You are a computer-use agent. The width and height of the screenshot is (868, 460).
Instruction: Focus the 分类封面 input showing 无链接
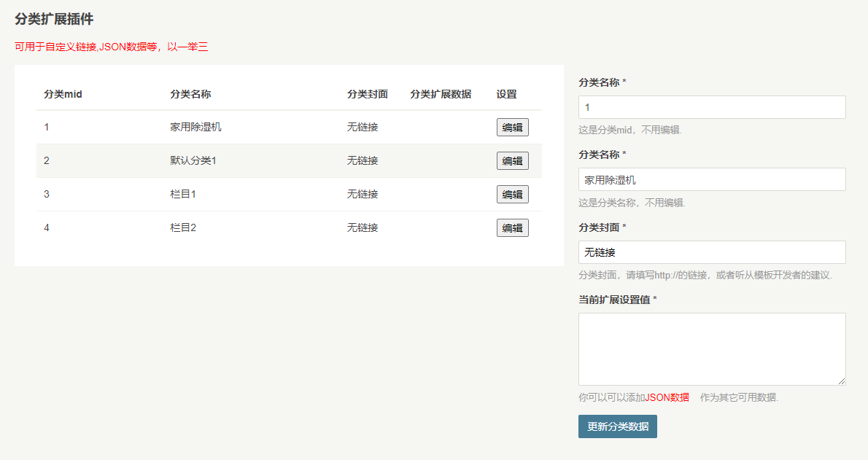[x=711, y=252]
